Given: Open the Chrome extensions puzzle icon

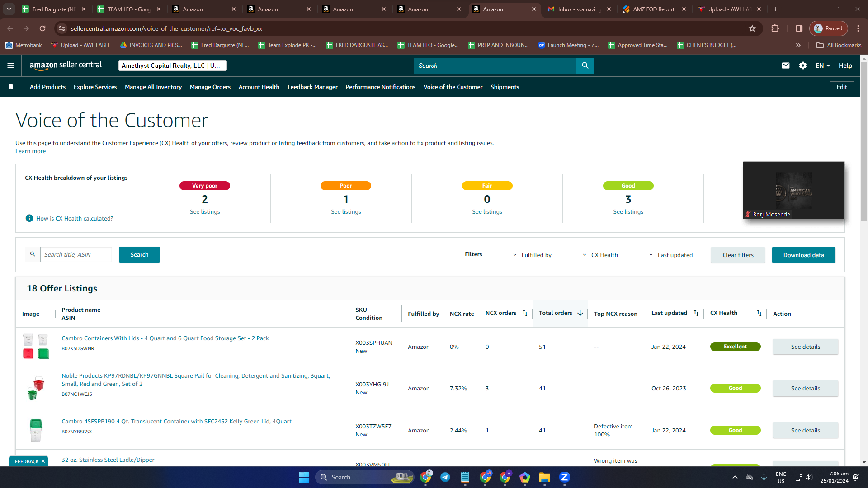Looking at the screenshot, I should (775, 28).
